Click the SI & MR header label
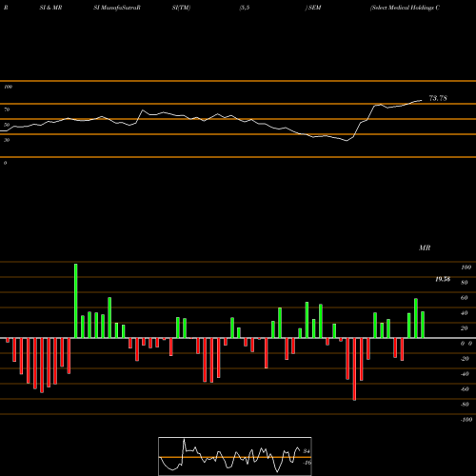Screen dimensions: 476x476 click(50, 8)
